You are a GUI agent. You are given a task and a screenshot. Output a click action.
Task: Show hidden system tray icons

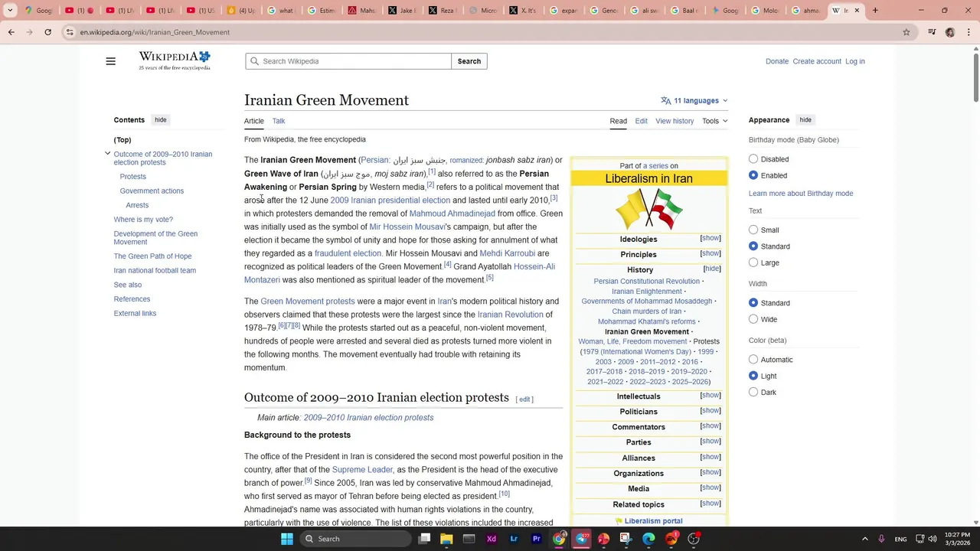pos(865,539)
